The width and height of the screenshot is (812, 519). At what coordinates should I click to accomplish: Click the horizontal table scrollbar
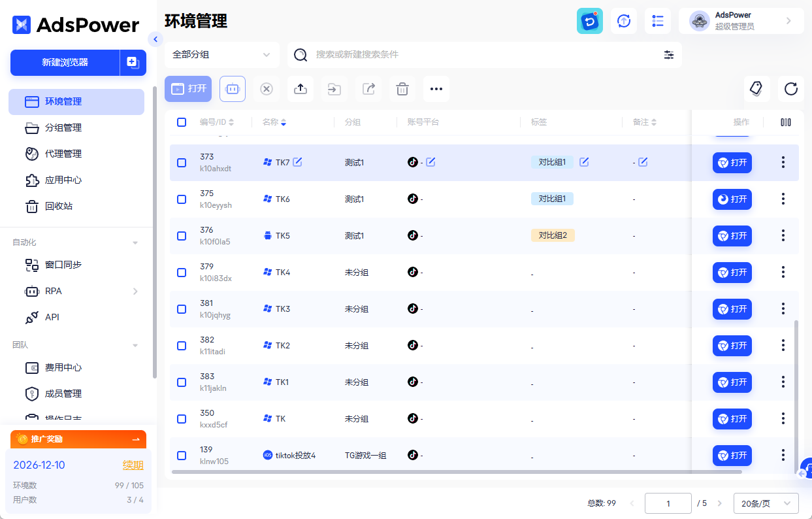457,471
